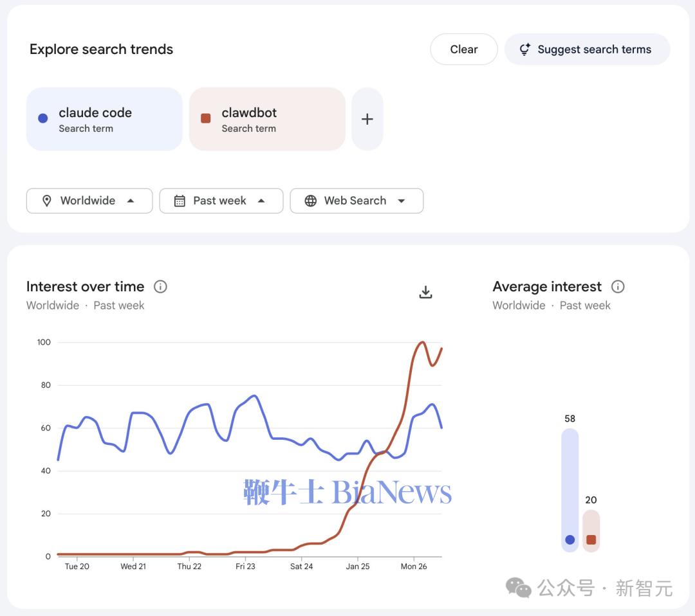Open the Worldwide region dropdown

click(x=89, y=201)
